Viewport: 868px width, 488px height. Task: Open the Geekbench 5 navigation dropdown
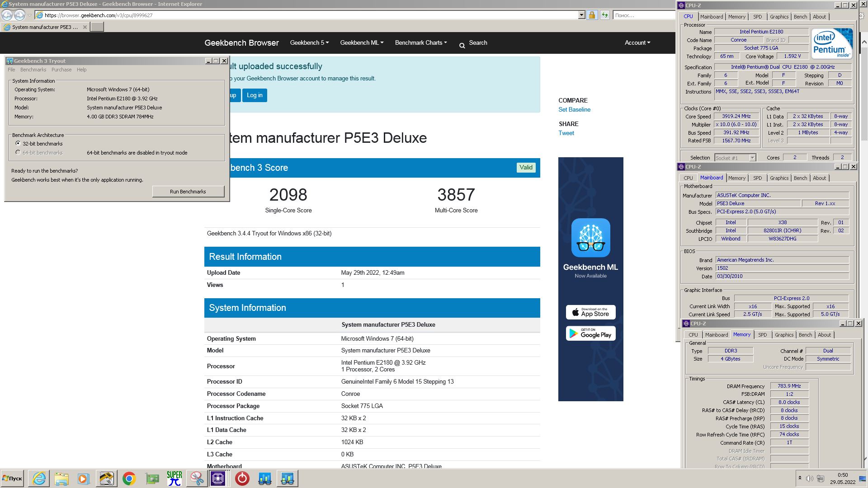309,42
